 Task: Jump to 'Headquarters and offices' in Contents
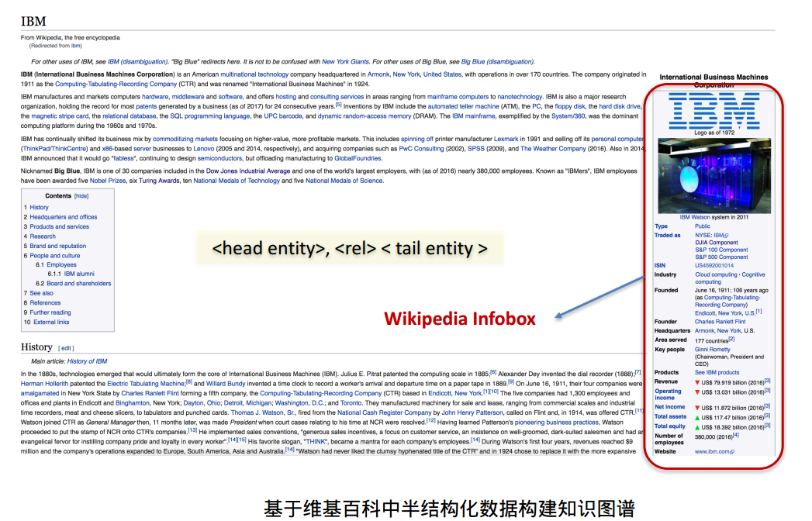pos(63,217)
